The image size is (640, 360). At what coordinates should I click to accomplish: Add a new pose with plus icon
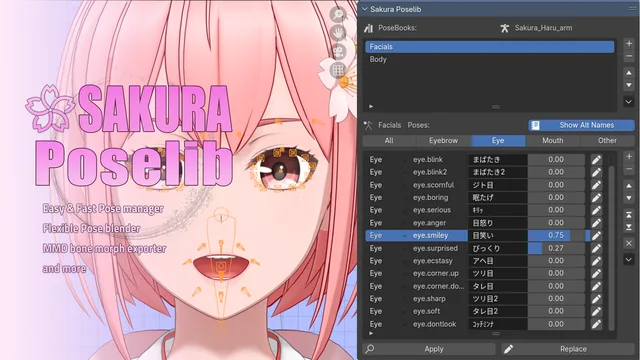pyautogui.click(x=629, y=156)
